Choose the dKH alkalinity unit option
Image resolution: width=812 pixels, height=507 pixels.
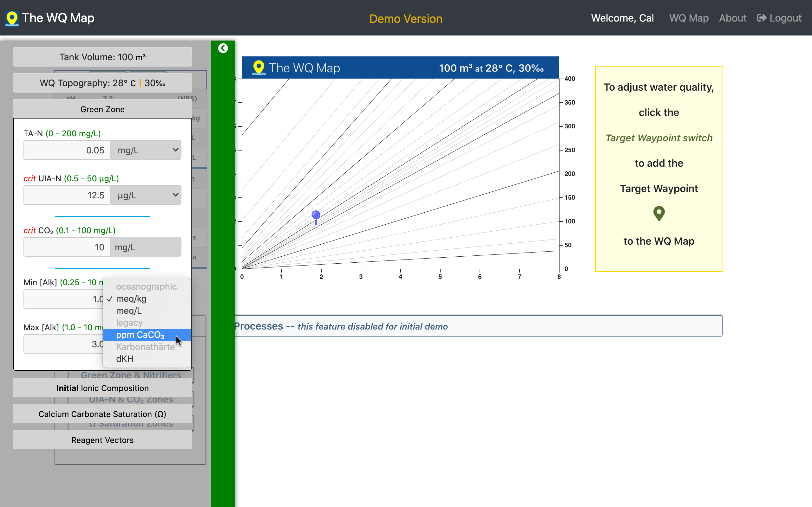pyautogui.click(x=125, y=359)
